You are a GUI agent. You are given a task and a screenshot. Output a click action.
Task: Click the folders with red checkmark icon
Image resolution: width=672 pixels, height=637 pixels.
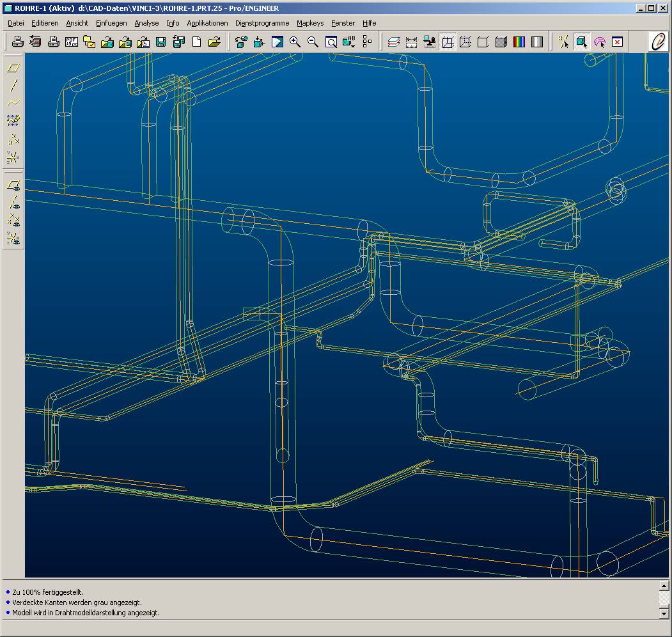coord(89,42)
